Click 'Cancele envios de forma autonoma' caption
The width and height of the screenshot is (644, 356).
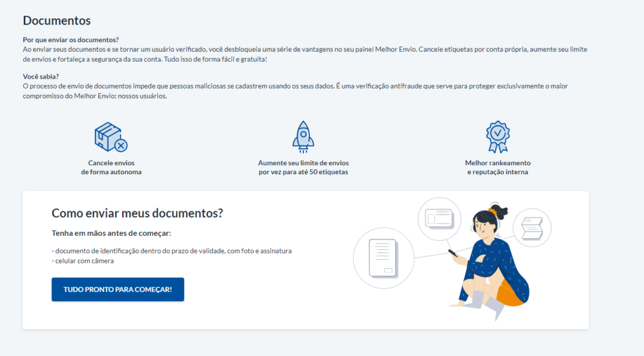point(111,167)
